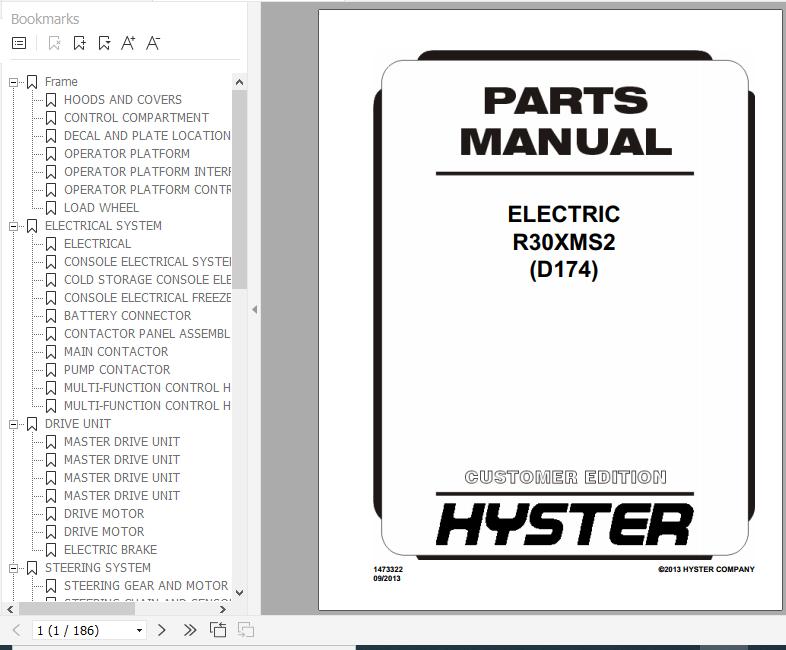This screenshot has height=650, width=786.
Task: Click the bookmarks horizontal scrollbar thumb
Action: point(77,609)
